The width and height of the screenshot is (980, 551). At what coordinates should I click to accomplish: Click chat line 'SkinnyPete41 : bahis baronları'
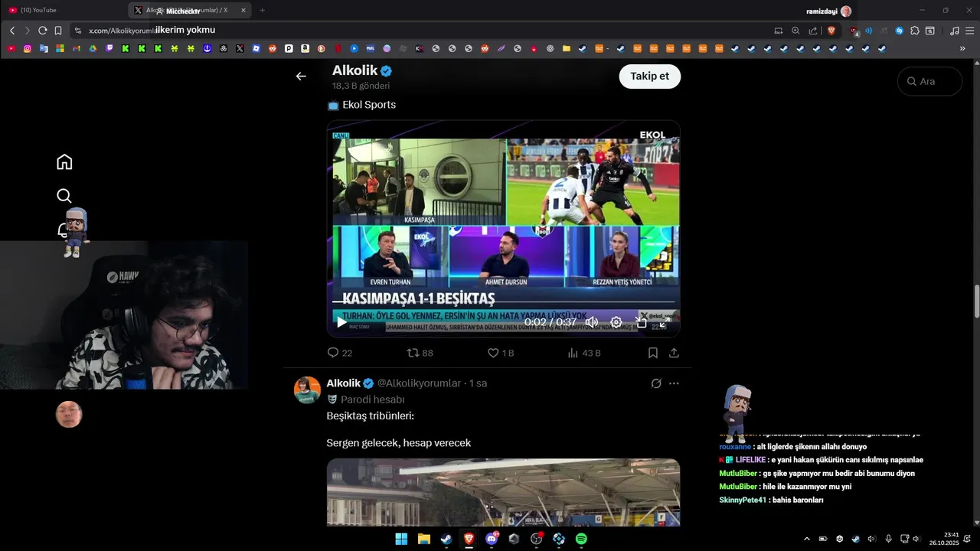point(771,500)
